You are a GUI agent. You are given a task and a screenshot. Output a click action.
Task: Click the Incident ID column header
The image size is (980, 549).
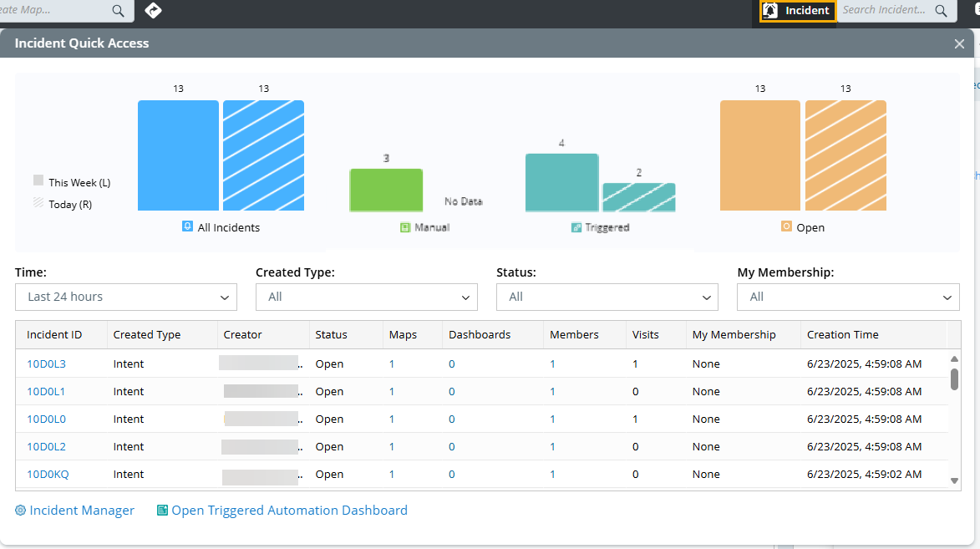[x=54, y=334]
